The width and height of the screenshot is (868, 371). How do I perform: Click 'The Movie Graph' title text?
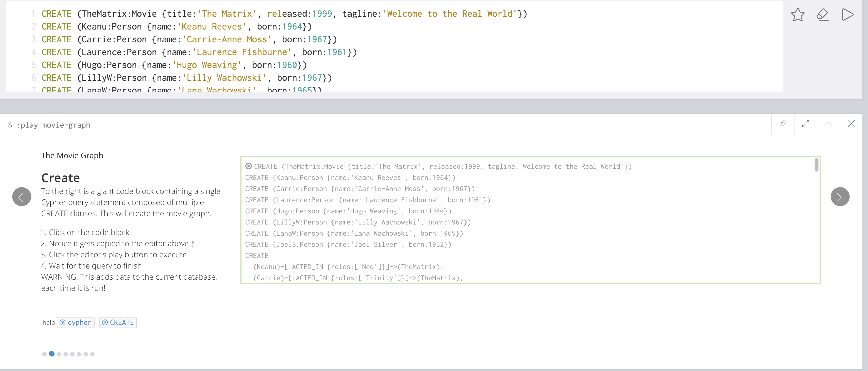(x=72, y=155)
